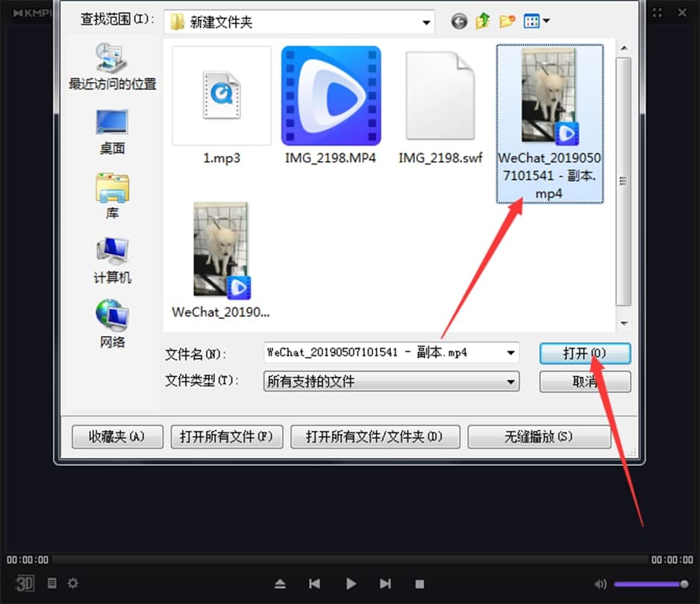Select the IMG_2198.MP4 thumbnail
The height and width of the screenshot is (604, 700).
point(331,96)
